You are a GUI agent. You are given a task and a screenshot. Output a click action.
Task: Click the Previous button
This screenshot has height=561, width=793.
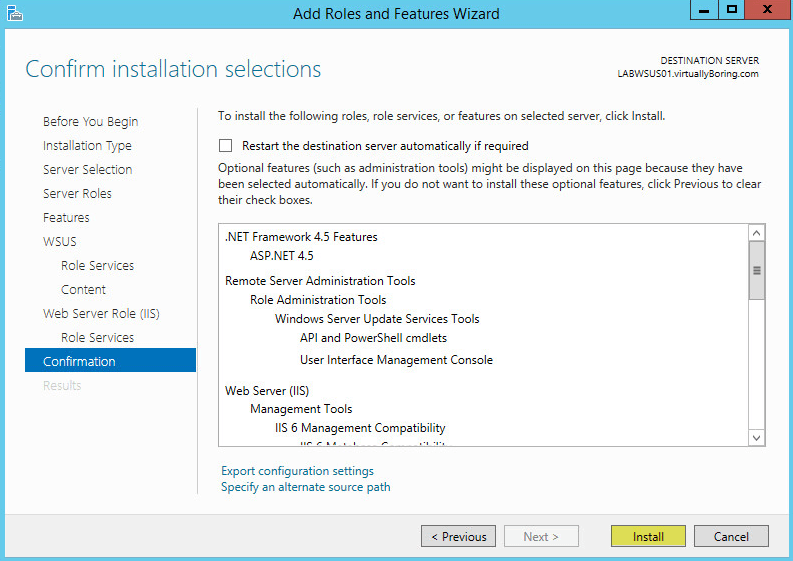458,536
